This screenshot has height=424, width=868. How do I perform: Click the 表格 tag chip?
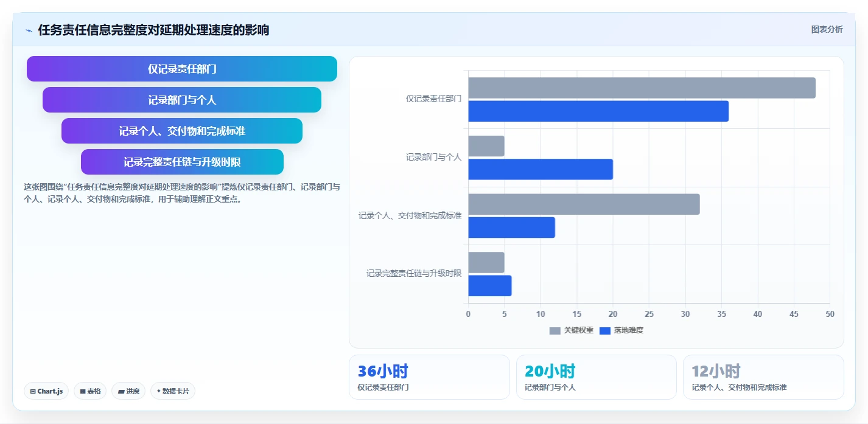coord(90,391)
